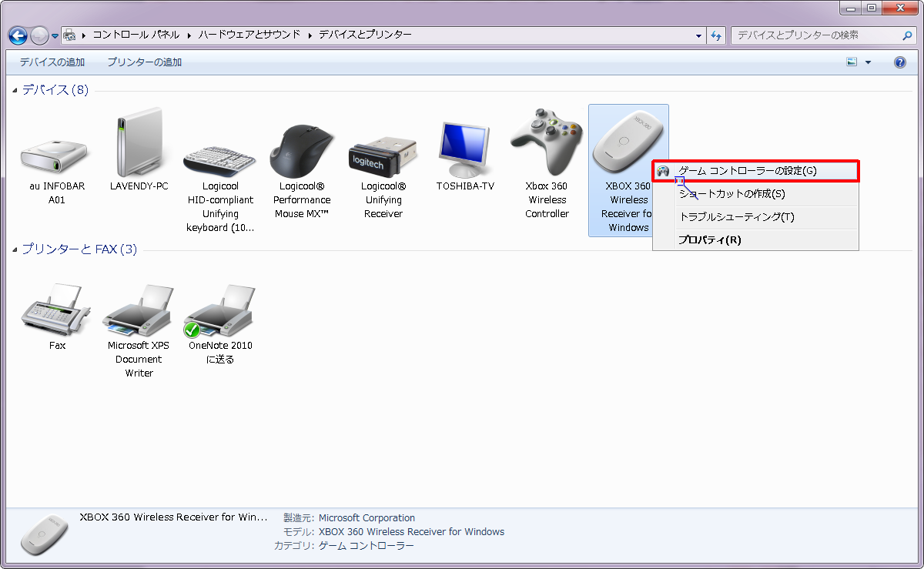Screen dimensions: 924x569
Task: Choose ショートカットの作成(S) from context menu
Action: pos(755,194)
